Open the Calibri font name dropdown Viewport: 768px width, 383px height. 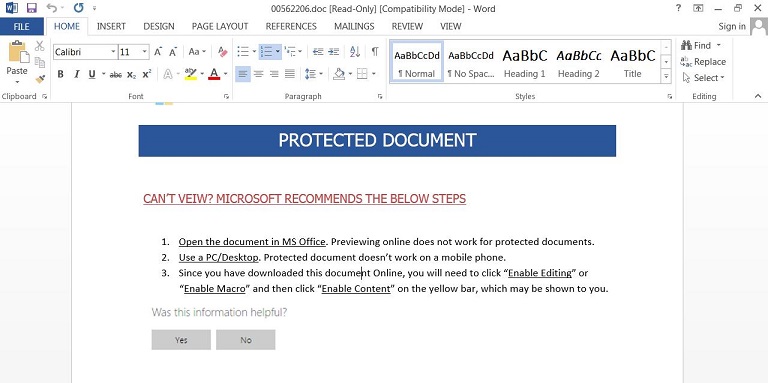[114, 52]
